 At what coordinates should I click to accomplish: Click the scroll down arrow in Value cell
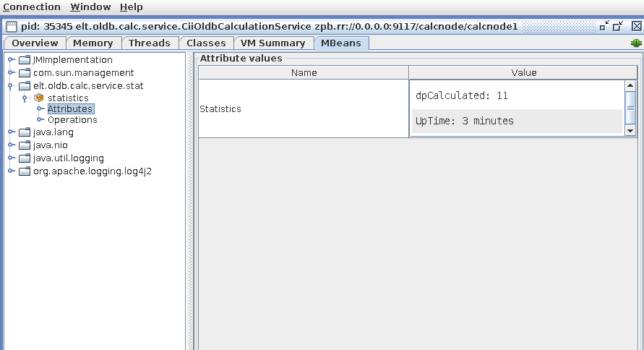point(630,131)
